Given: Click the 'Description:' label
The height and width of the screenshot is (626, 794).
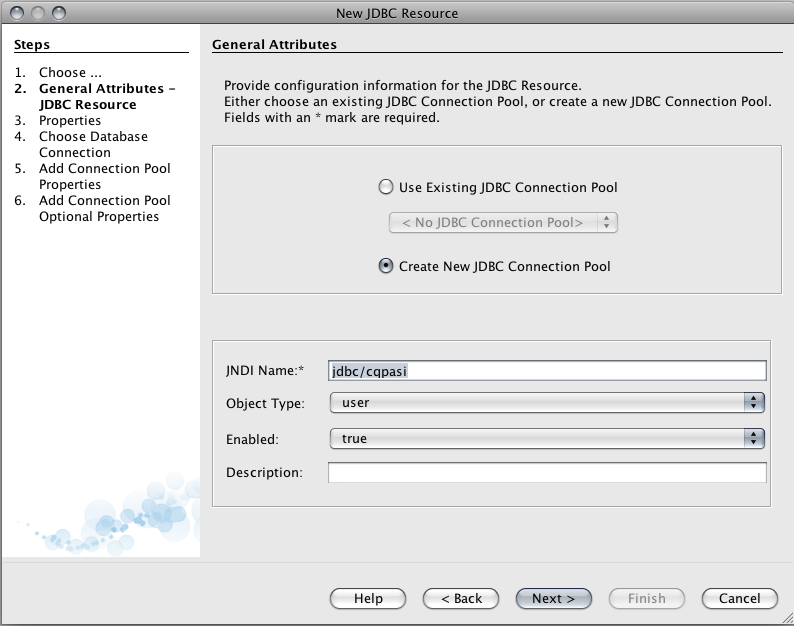Looking at the screenshot, I should tap(264, 473).
